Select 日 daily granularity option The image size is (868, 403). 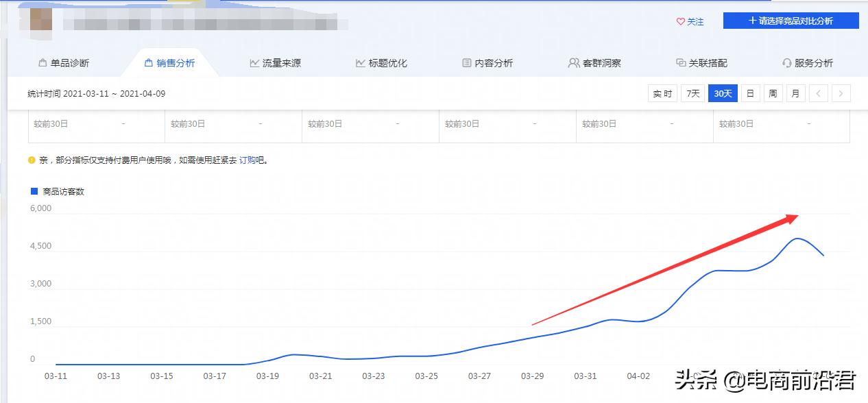pos(750,93)
